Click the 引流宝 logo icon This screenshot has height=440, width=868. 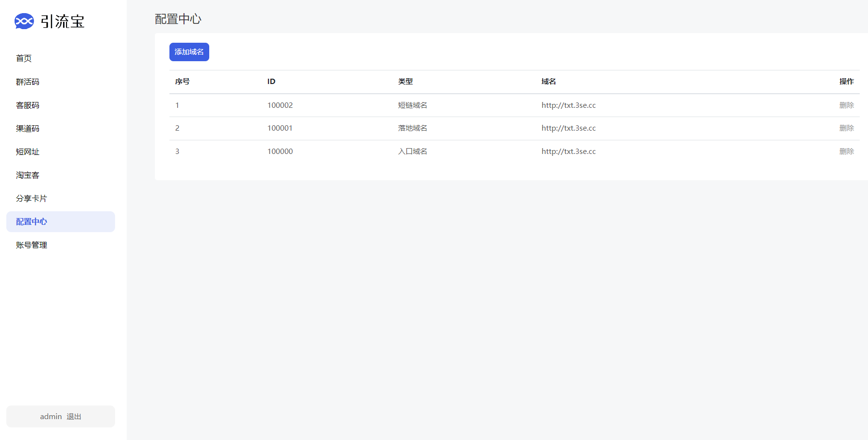pos(24,21)
